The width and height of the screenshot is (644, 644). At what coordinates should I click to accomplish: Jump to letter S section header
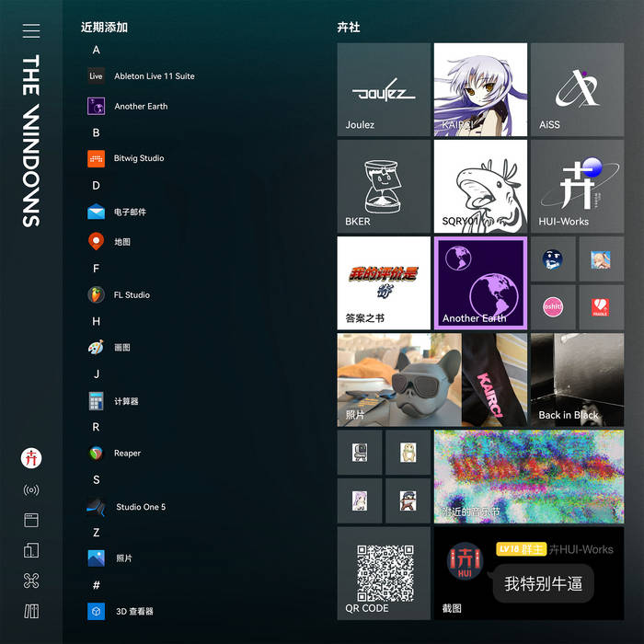pyautogui.click(x=96, y=479)
